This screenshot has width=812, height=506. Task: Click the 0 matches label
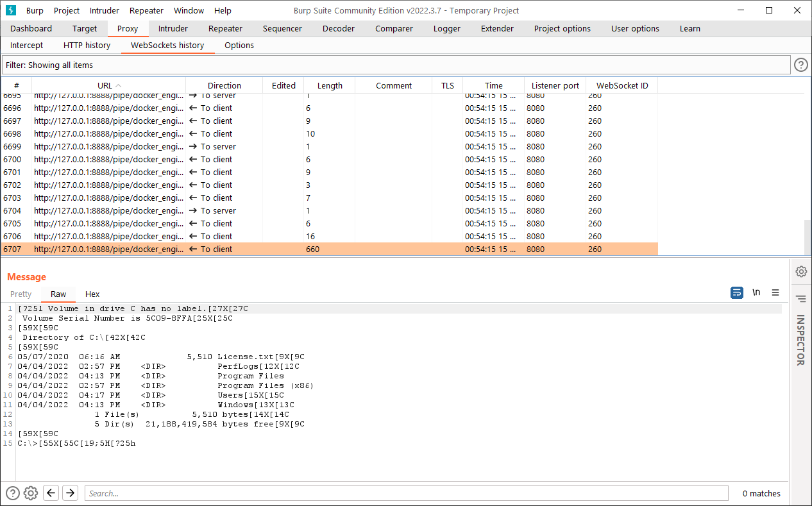click(761, 493)
